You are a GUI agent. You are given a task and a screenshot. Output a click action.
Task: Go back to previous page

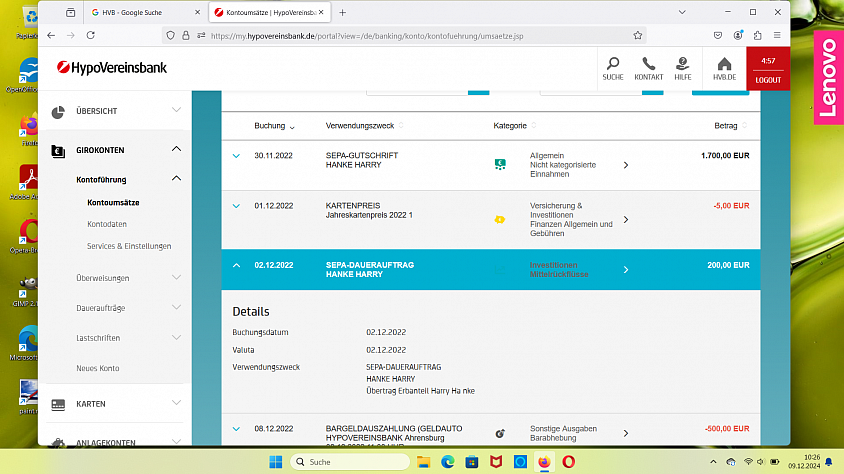[x=51, y=36]
